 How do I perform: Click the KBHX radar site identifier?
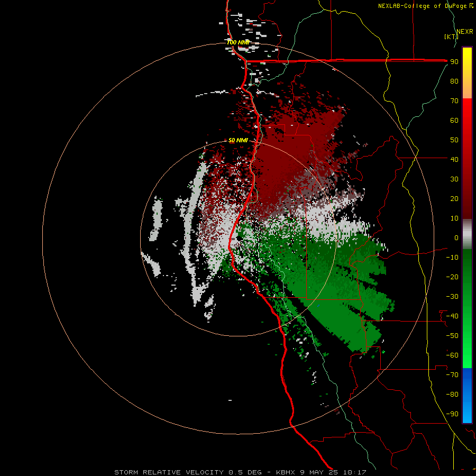pos(286,472)
